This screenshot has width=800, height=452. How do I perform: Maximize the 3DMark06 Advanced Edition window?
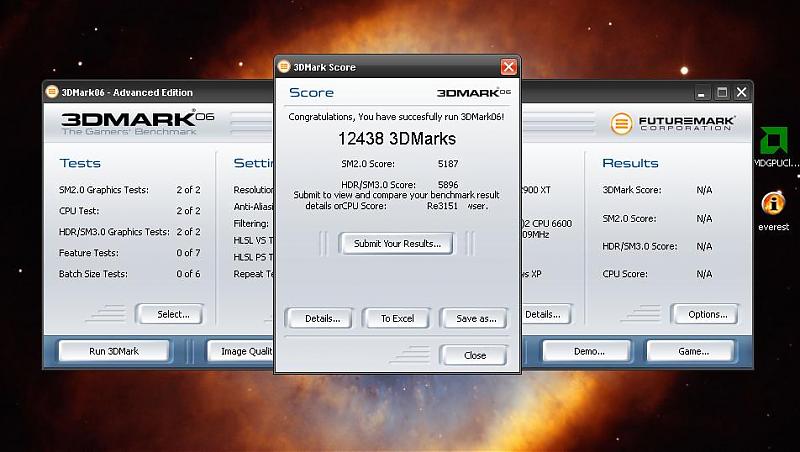(722, 93)
